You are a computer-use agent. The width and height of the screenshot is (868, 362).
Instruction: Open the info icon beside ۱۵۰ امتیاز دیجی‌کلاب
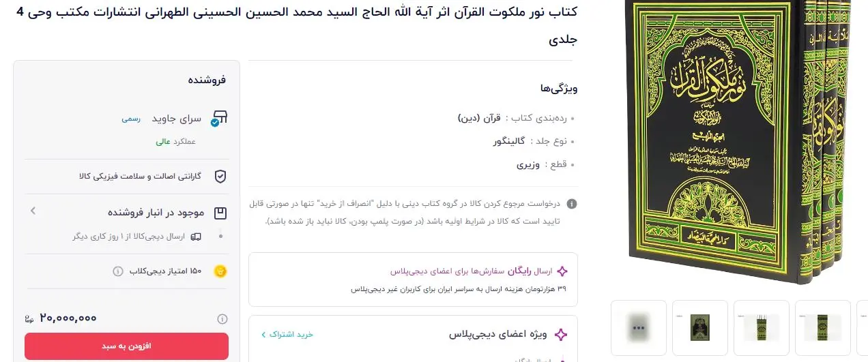117,271
